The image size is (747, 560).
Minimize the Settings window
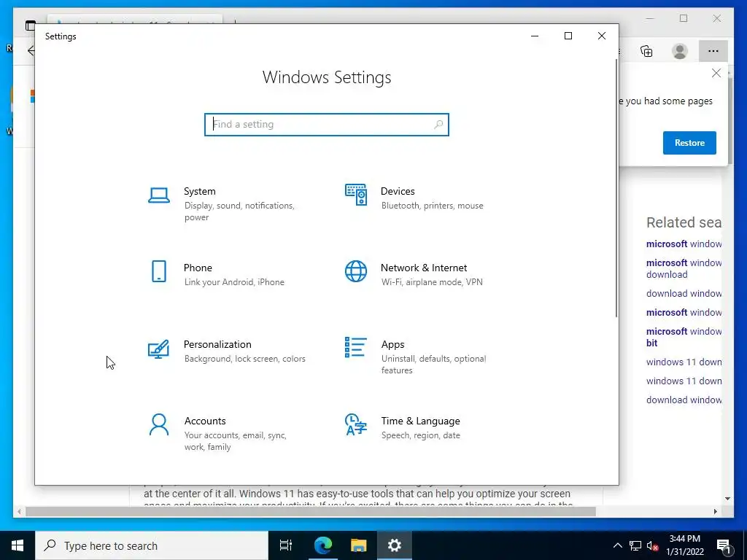[535, 36]
